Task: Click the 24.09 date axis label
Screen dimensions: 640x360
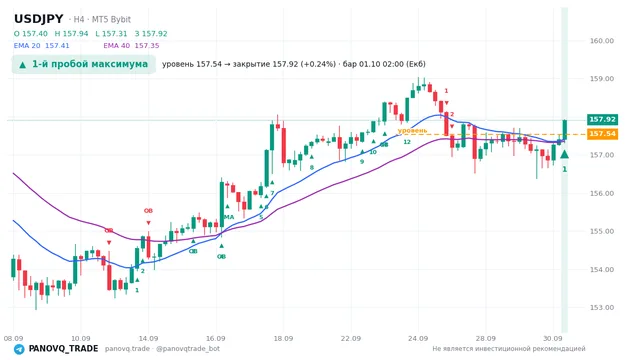Action: (418, 338)
